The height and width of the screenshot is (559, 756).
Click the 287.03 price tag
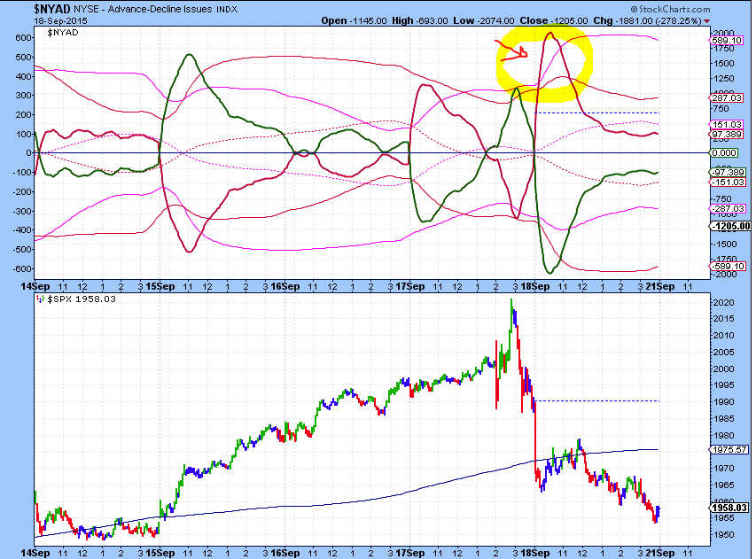[x=727, y=97]
